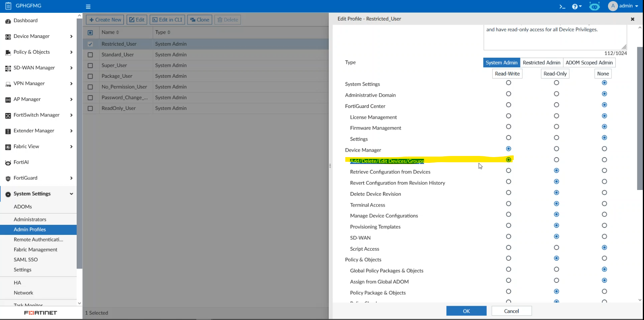Click the profile description text area
Image resolution: width=644 pixels, height=320 pixels.
click(555, 38)
